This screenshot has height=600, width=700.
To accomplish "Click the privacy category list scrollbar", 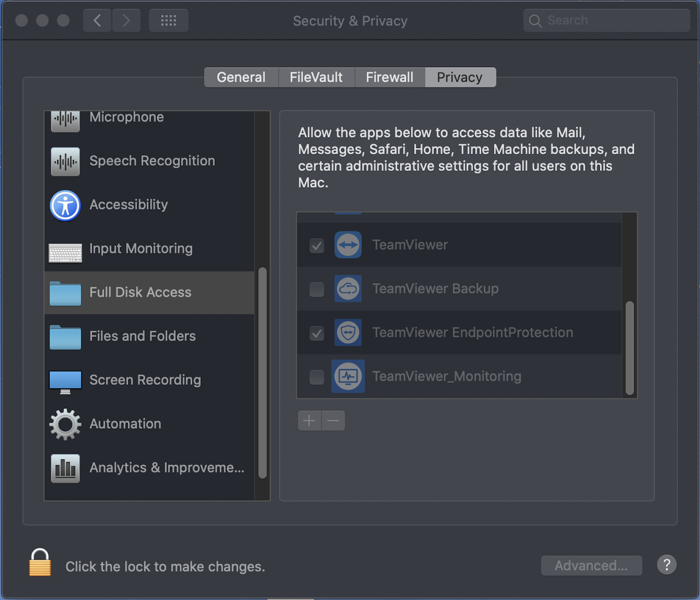I will tap(263, 372).
